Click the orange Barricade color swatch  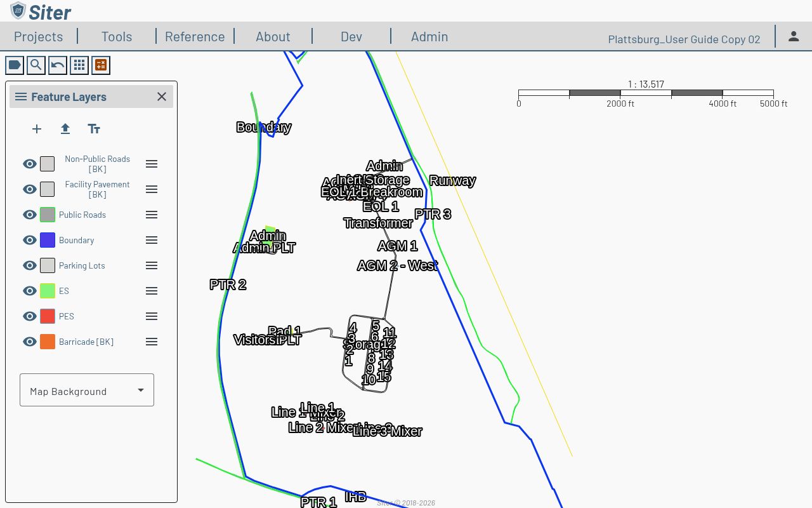click(x=48, y=342)
